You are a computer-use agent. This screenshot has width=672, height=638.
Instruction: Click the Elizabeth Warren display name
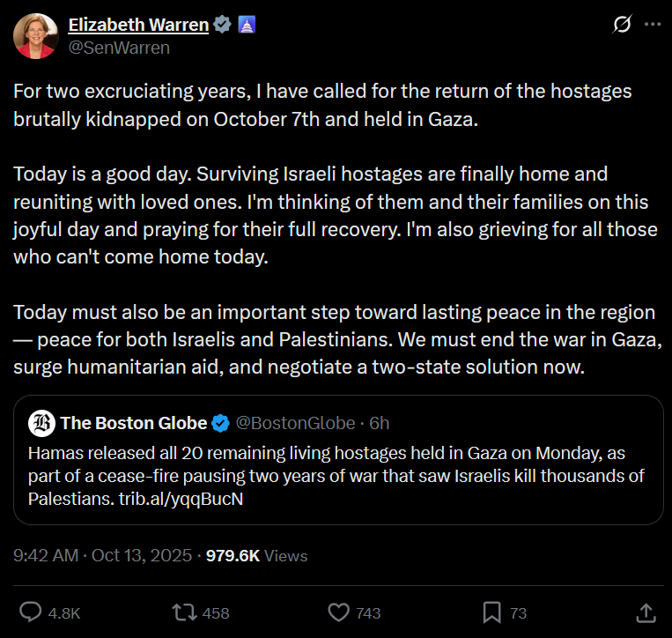138,26
